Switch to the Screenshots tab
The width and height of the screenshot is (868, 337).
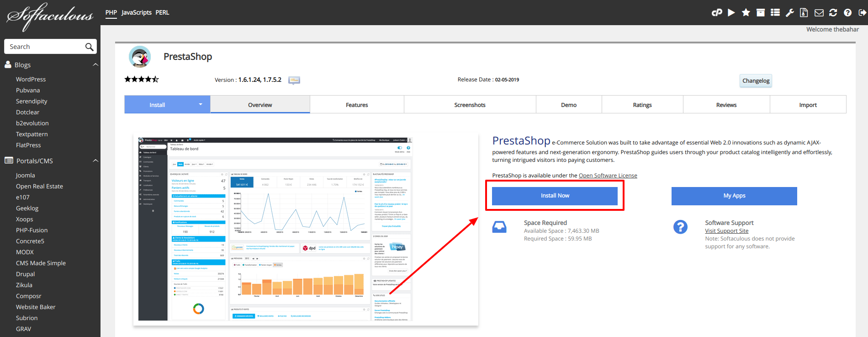(x=470, y=105)
